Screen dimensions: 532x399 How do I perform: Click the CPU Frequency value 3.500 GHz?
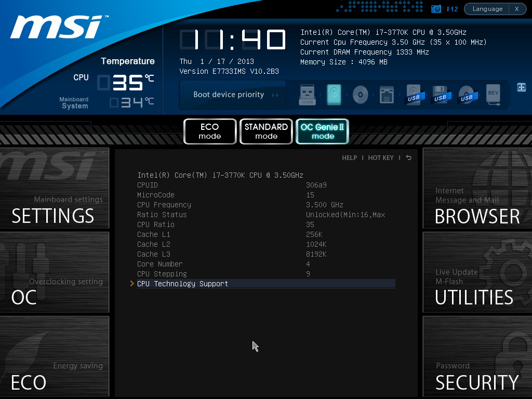coord(324,205)
